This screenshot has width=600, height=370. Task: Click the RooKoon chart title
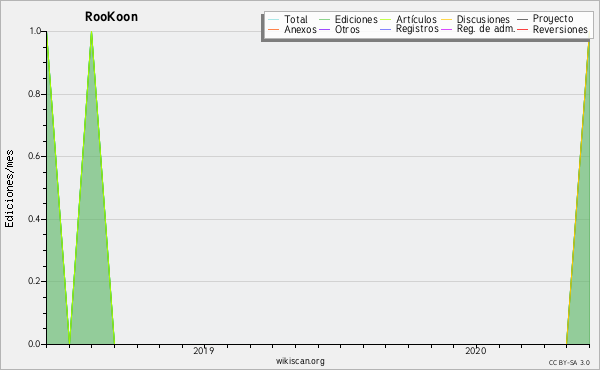111,17
